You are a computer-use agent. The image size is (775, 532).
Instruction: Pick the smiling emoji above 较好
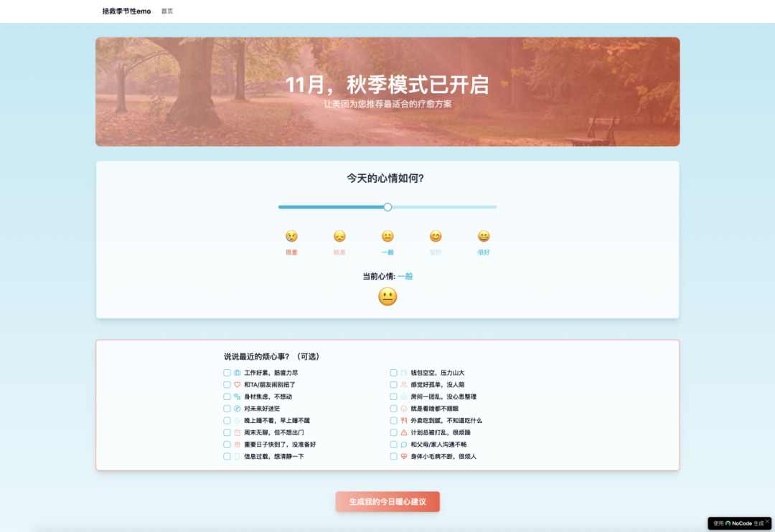coord(436,236)
